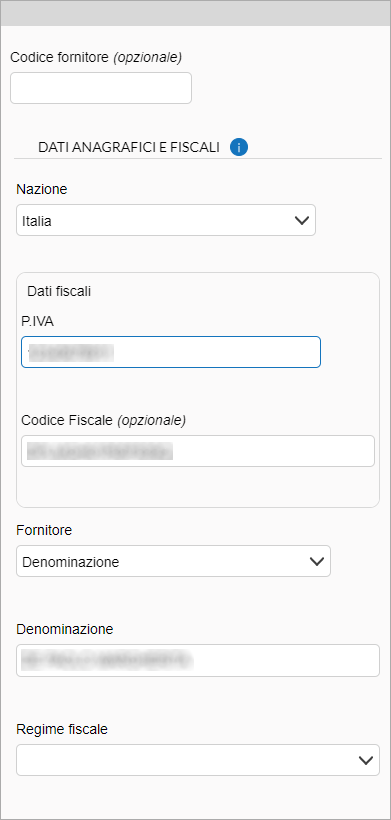
Task: Click into the Denominazione text input
Action: pos(198,660)
